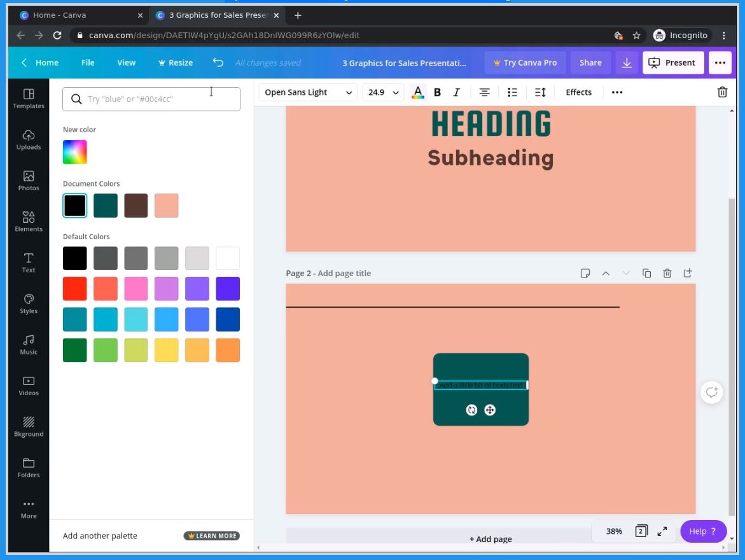The height and width of the screenshot is (560, 745).
Task: Click the Present button
Action: point(673,62)
